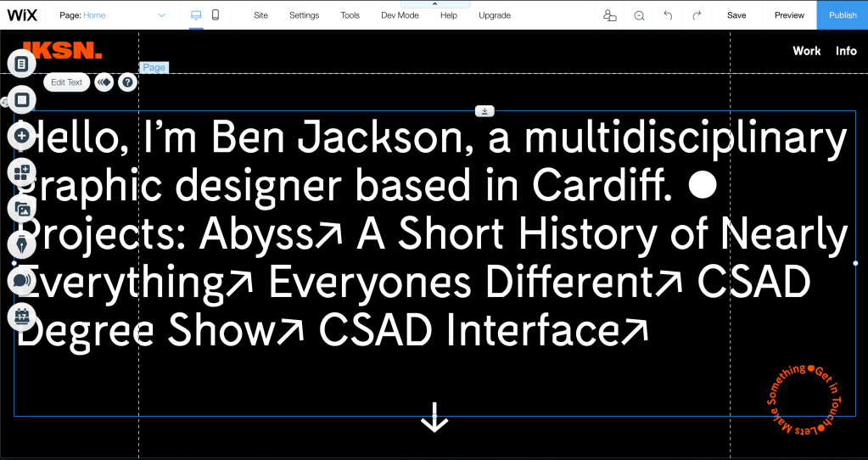Zoom out using the magnifier icon
The height and width of the screenshot is (460, 868).
[639, 15]
